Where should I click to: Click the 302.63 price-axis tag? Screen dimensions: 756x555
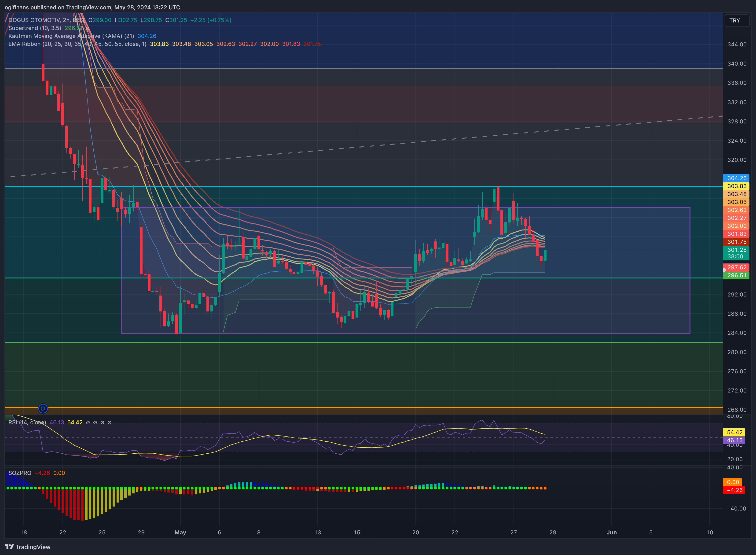[x=736, y=210]
